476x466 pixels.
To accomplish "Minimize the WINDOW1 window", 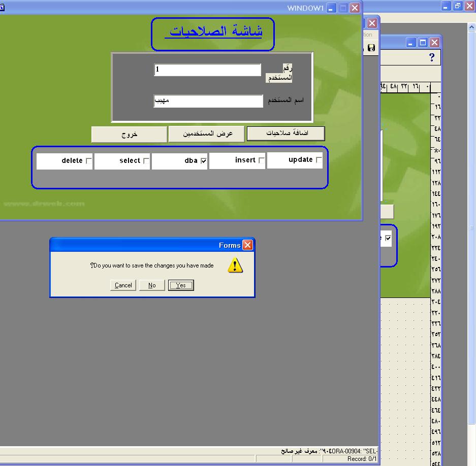I will 331,8.
